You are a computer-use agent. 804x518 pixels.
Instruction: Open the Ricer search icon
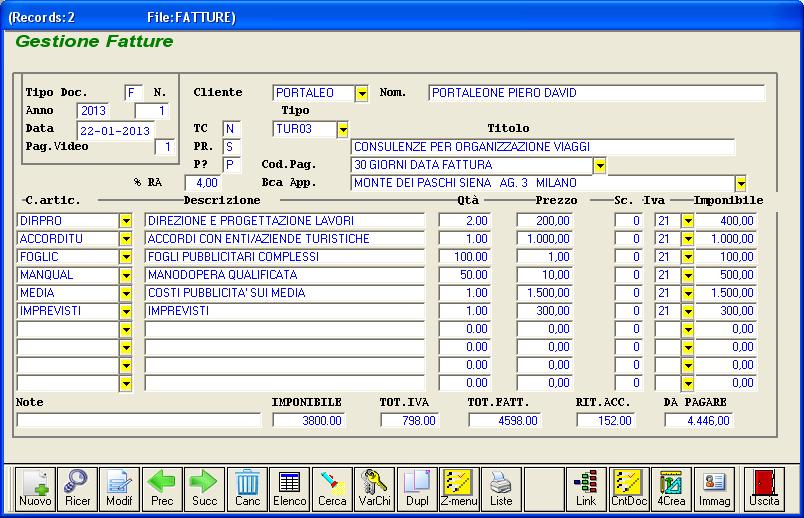coord(77,489)
